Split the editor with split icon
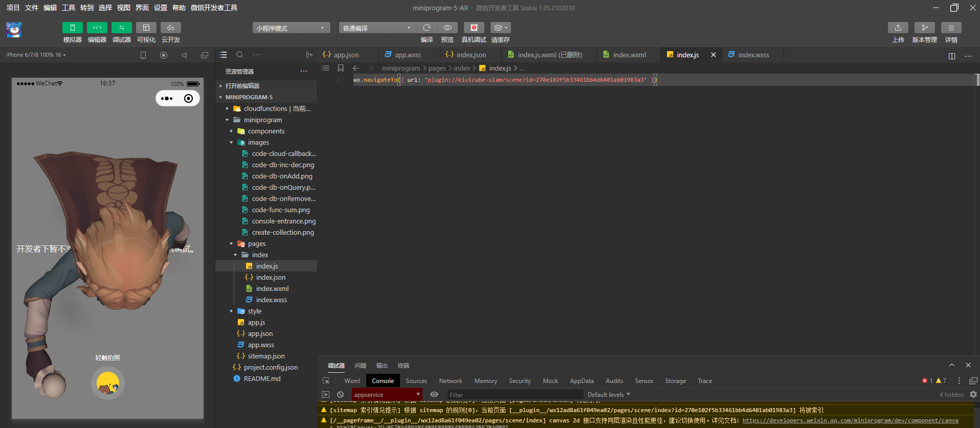 (951, 56)
